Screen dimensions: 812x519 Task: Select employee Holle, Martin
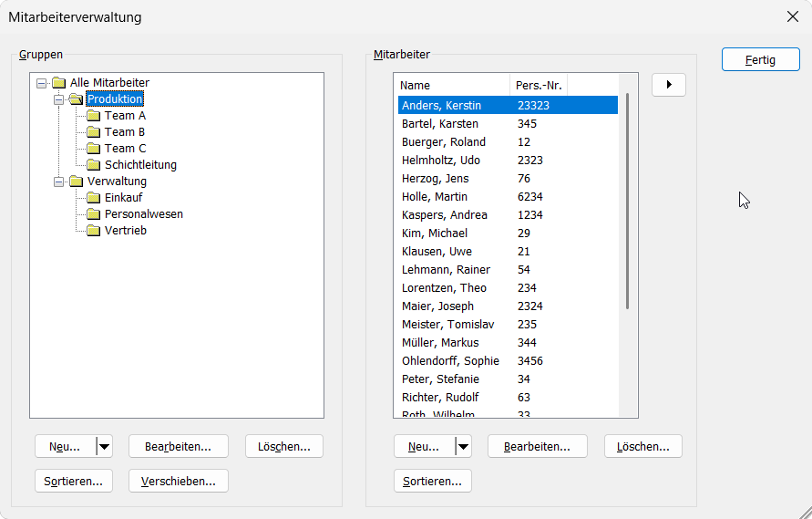(x=508, y=196)
